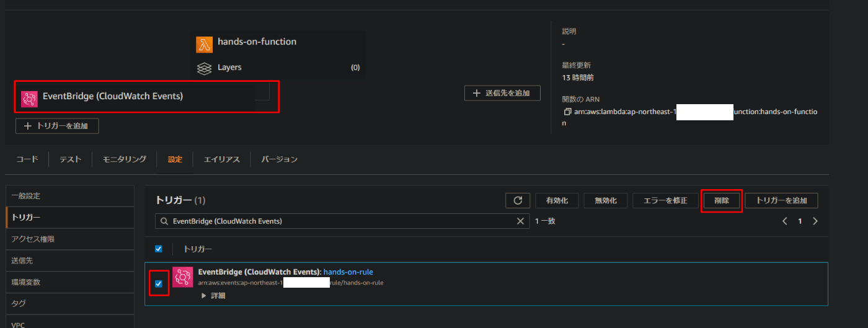This screenshot has width=868, height=328.
Task: Click the EventBridge icon in the hands-on-rule row
Action: click(x=183, y=277)
